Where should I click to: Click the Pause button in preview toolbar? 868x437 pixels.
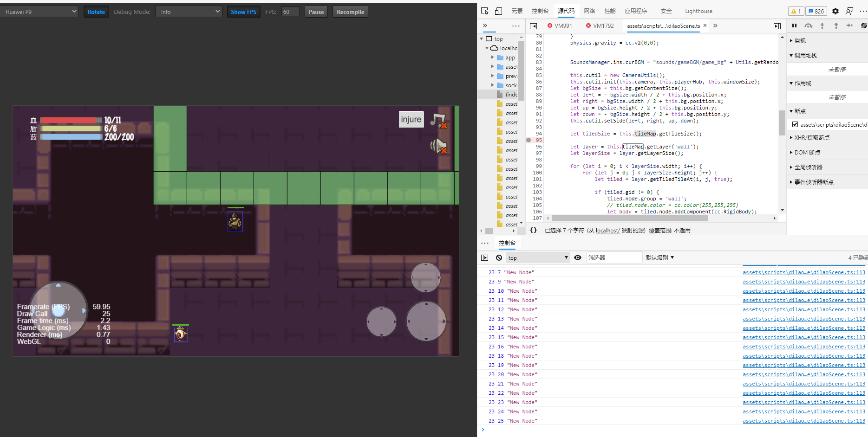click(x=316, y=12)
